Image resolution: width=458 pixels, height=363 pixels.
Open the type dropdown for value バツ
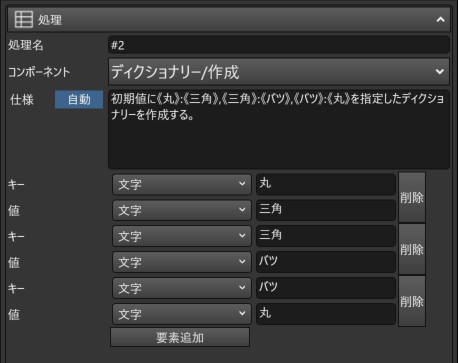pyautogui.click(x=182, y=262)
